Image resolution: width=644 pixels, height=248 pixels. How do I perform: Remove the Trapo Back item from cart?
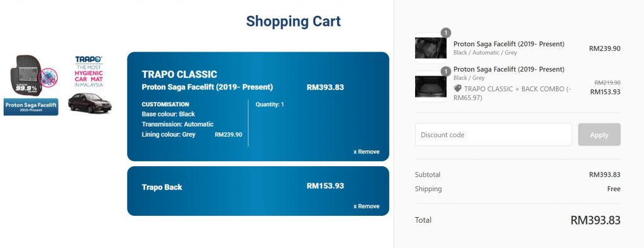click(367, 206)
